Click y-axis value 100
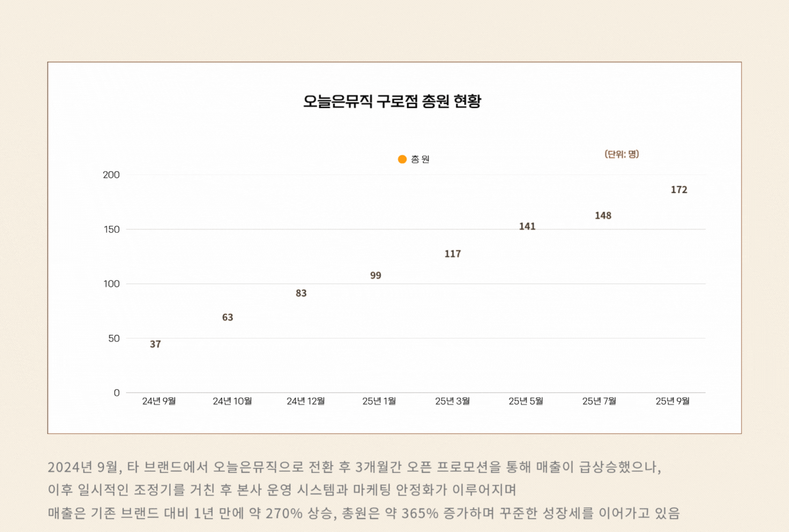Image resolution: width=789 pixels, height=532 pixels. coord(111,284)
